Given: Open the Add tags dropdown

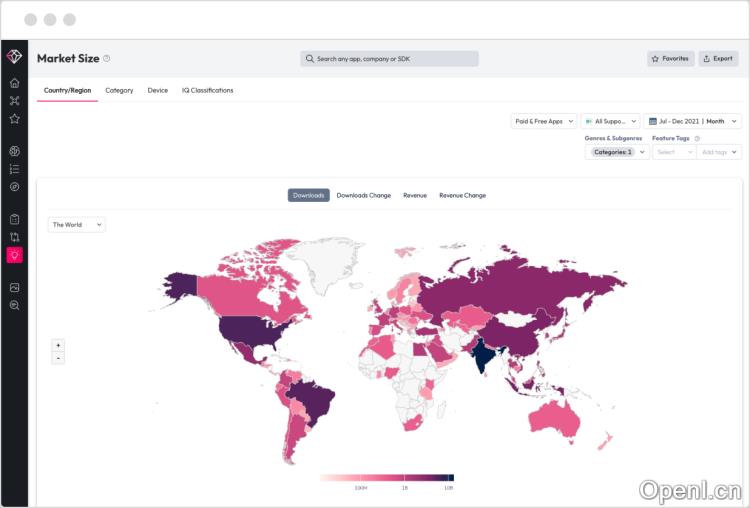Looking at the screenshot, I should point(719,152).
